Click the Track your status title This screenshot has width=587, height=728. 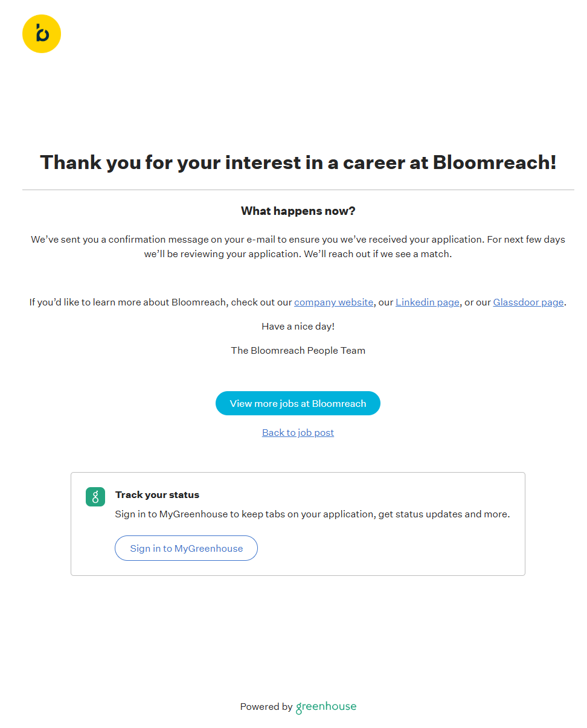[x=157, y=495]
